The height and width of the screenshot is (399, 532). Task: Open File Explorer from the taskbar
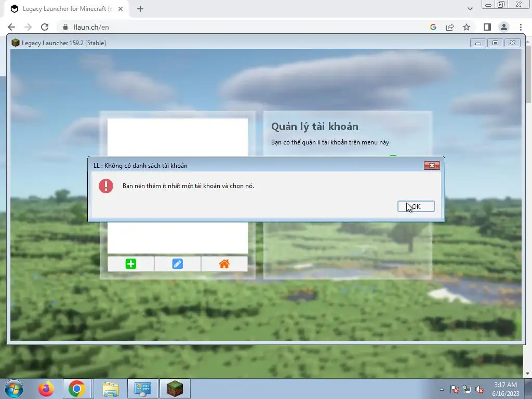point(111,389)
